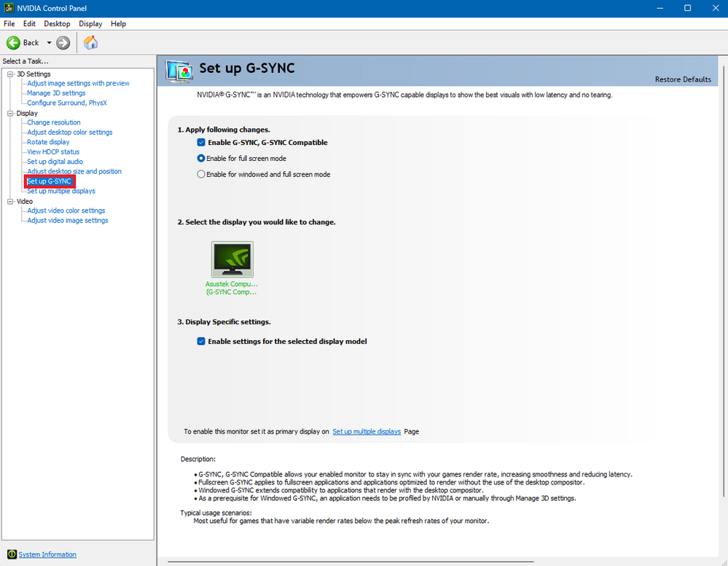Open the Help menu
Image resolution: width=728 pixels, height=566 pixels.
click(x=118, y=23)
